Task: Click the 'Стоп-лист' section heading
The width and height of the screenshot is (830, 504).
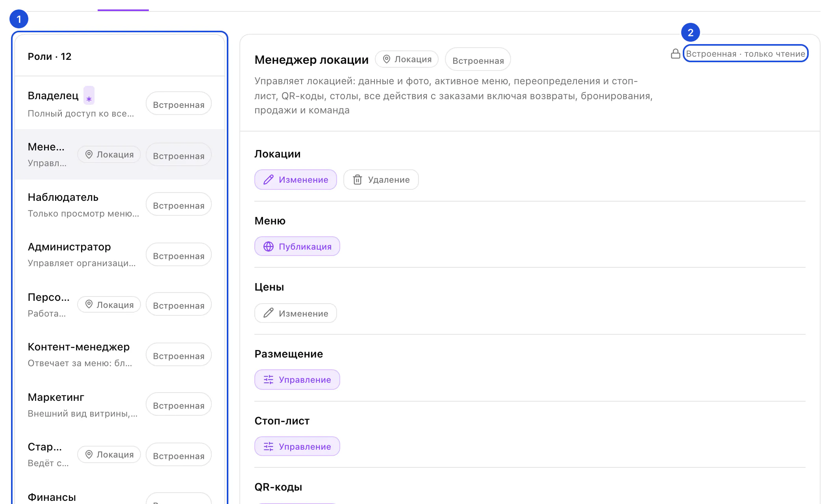Action: (x=282, y=421)
